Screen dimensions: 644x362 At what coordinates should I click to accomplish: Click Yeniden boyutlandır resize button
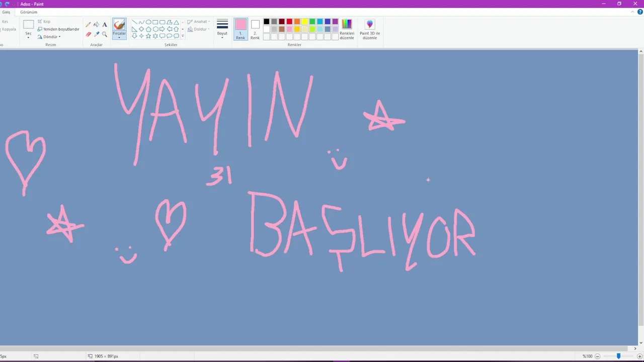58,29
